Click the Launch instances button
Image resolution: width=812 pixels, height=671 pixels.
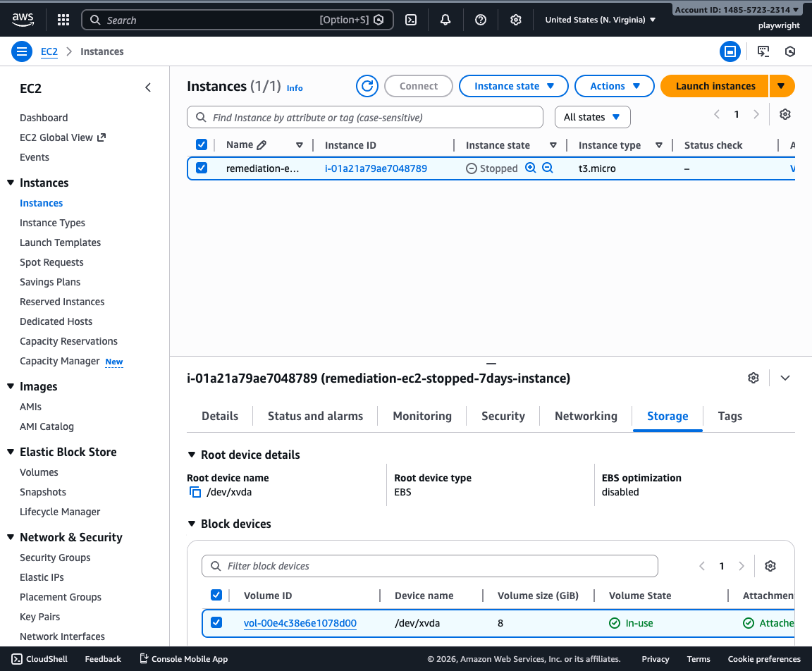click(714, 85)
